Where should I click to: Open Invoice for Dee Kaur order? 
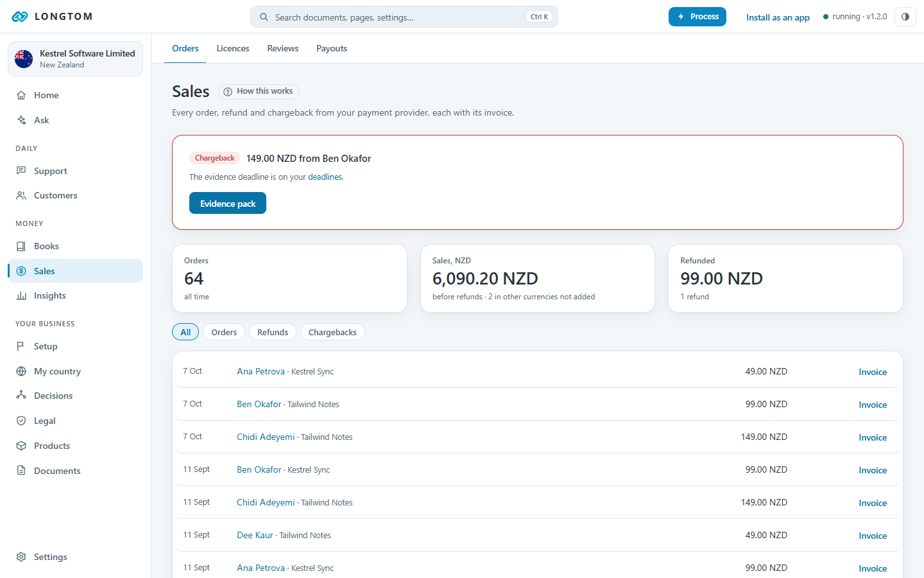(873, 536)
